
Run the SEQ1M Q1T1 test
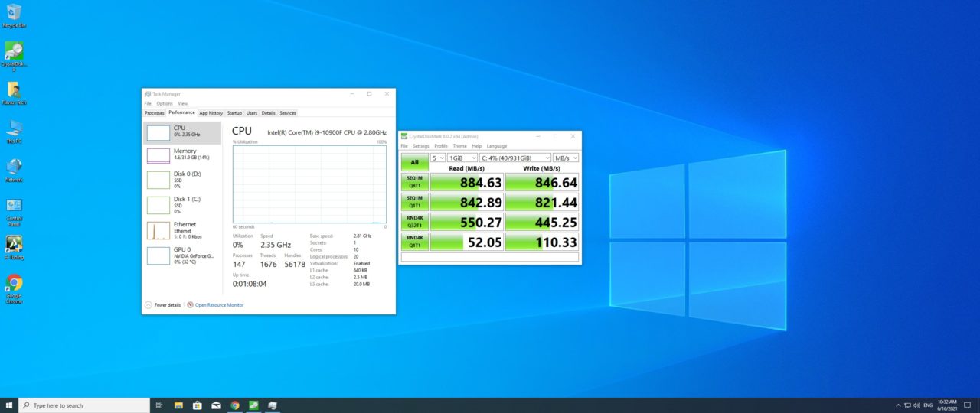click(414, 201)
